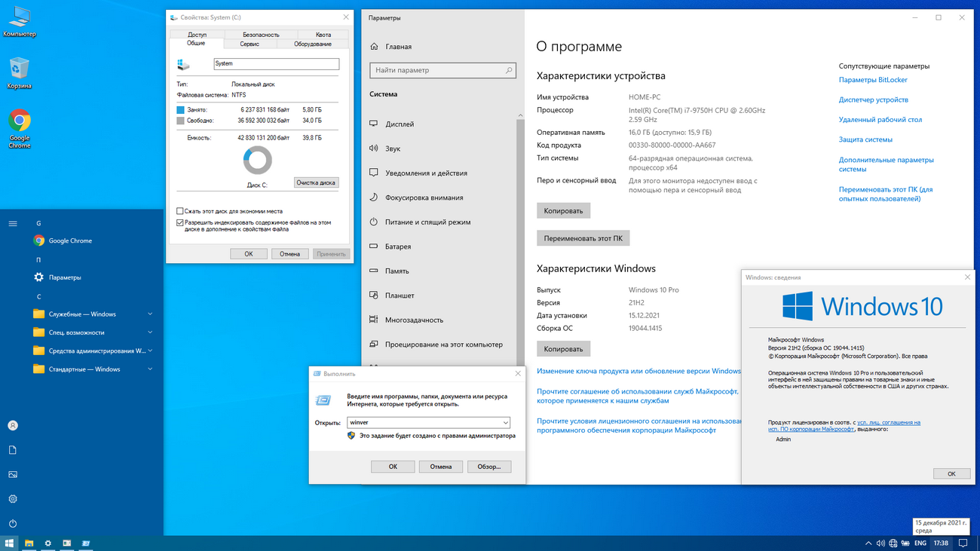Viewport: 980px width, 551px height.
Task: Click OK in Windows: сведения dialog
Action: 951,473
